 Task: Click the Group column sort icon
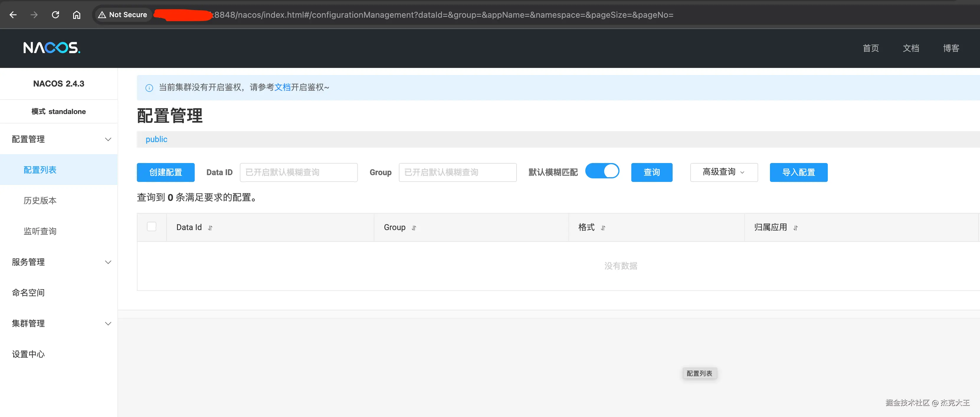[x=414, y=228]
